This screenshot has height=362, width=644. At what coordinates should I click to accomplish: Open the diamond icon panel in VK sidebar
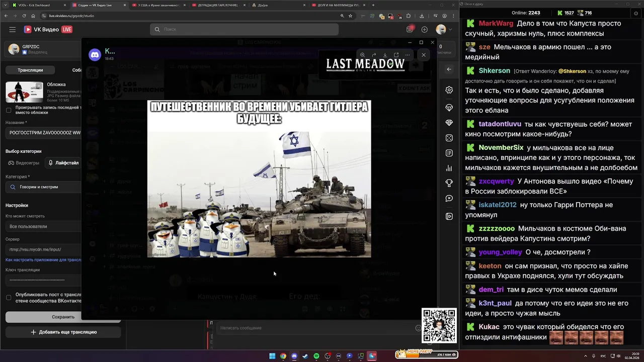tap(449, 123)
